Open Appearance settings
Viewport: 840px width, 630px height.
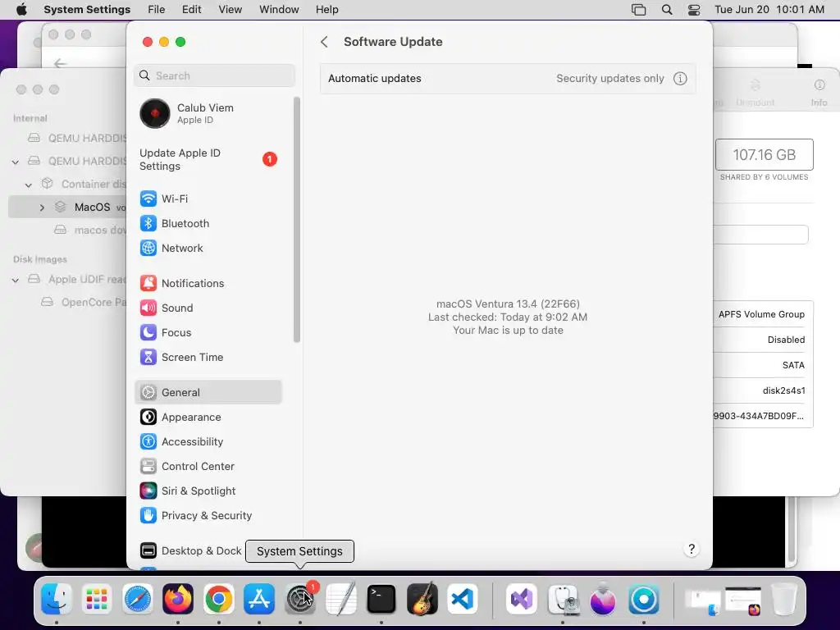coord(209,418)
